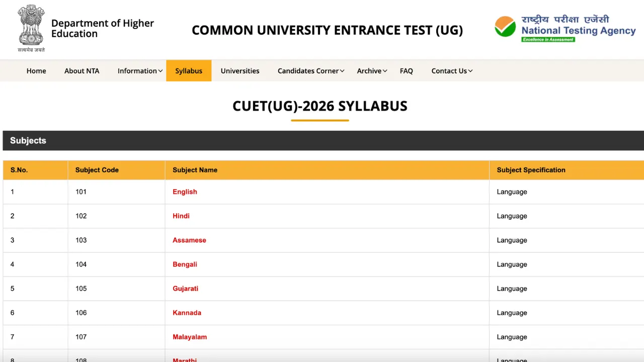The width and height of the screenshot is (644, 362).
Task: Select the Gujarati subject link
Action: (185, 288)
